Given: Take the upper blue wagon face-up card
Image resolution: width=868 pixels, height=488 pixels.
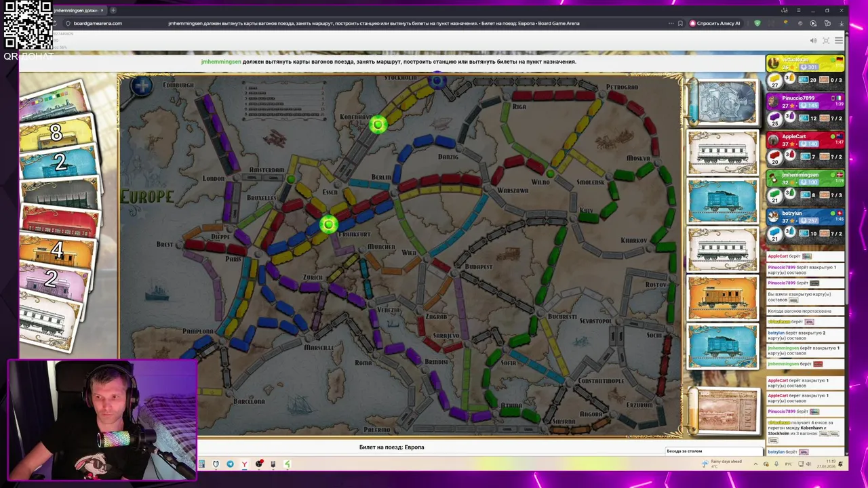Looking at the screenshot, I should [723, 201].
